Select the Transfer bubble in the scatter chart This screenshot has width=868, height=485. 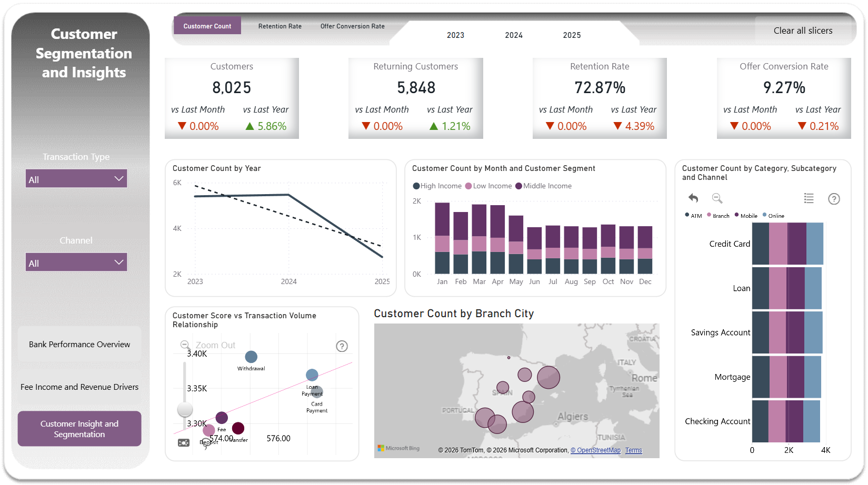238,428
